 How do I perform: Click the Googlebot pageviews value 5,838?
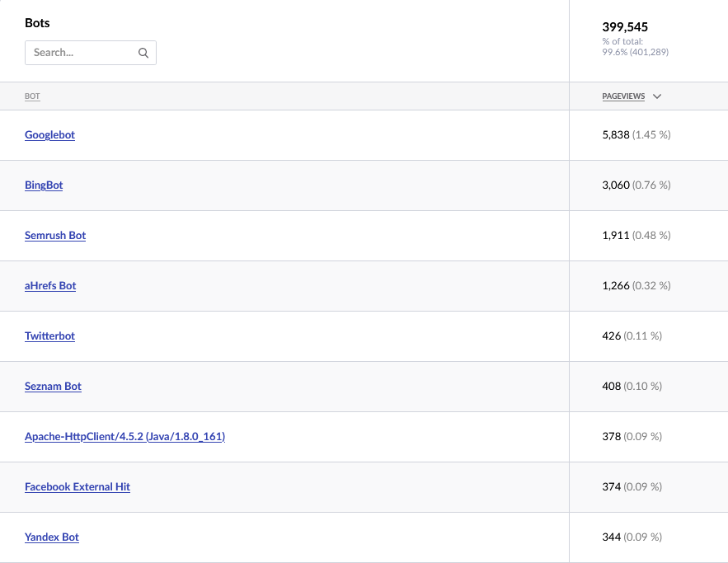coord(616,134)
